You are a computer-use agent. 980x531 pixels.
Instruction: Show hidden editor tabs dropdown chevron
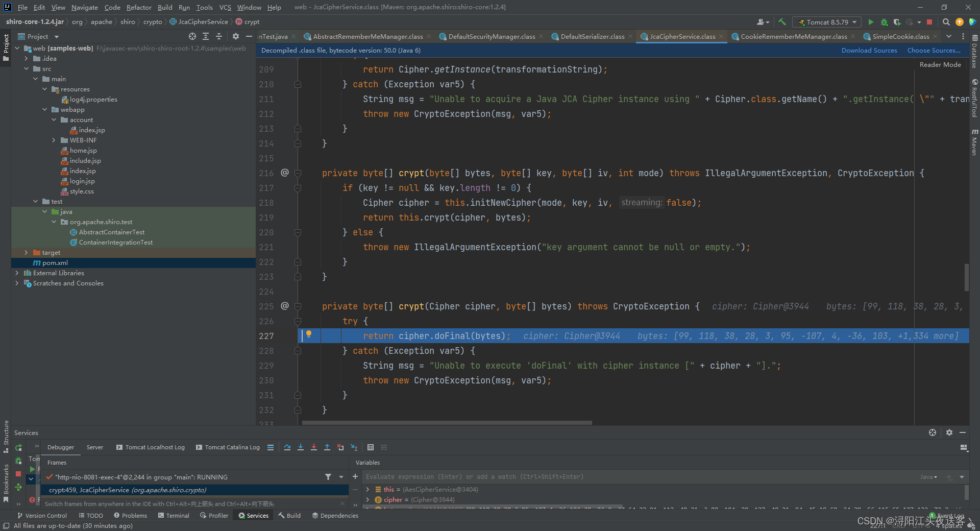pyautogui.click(x=948, y=36)
